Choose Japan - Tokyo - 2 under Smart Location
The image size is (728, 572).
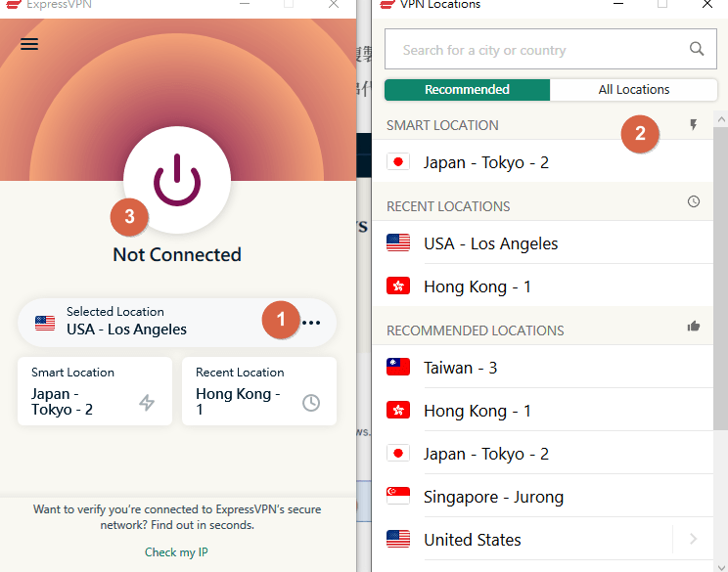click(x=543, y=162)
